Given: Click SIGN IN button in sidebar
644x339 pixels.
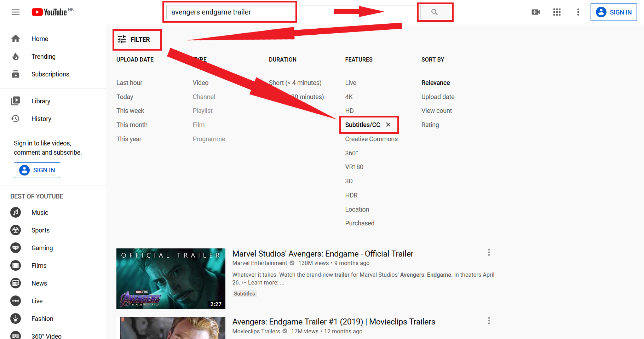Looking at the screenshot, I should click(x=37, y=170).
